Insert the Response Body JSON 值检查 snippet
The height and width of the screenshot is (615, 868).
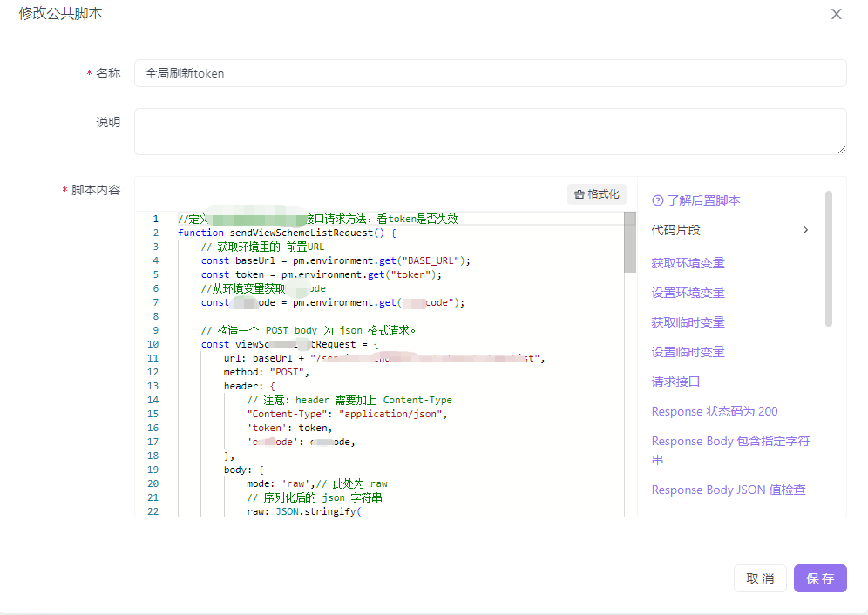coord(729,490)
